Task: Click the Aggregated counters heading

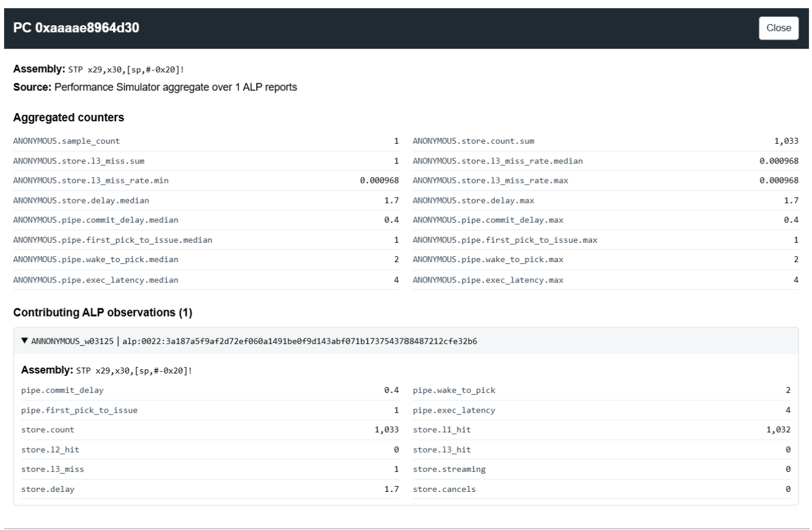Action: click(x=69, y=117)
